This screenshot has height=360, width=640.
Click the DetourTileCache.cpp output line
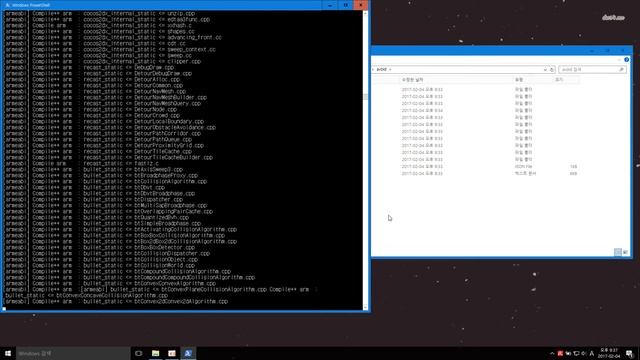pos(98,151)
